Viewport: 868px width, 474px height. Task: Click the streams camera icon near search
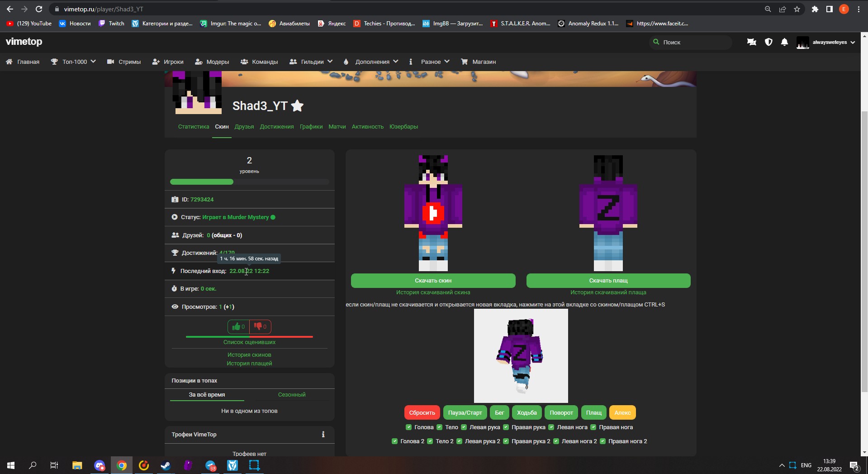pyautogui.click(x=751, y=42)
